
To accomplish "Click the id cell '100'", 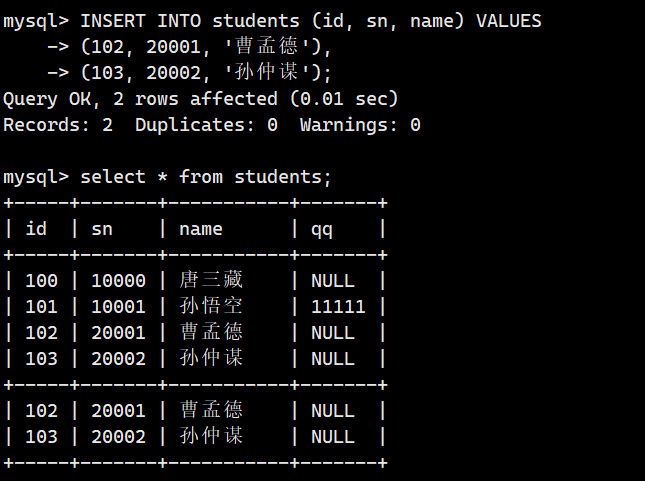I will click(x=42, y=281).
